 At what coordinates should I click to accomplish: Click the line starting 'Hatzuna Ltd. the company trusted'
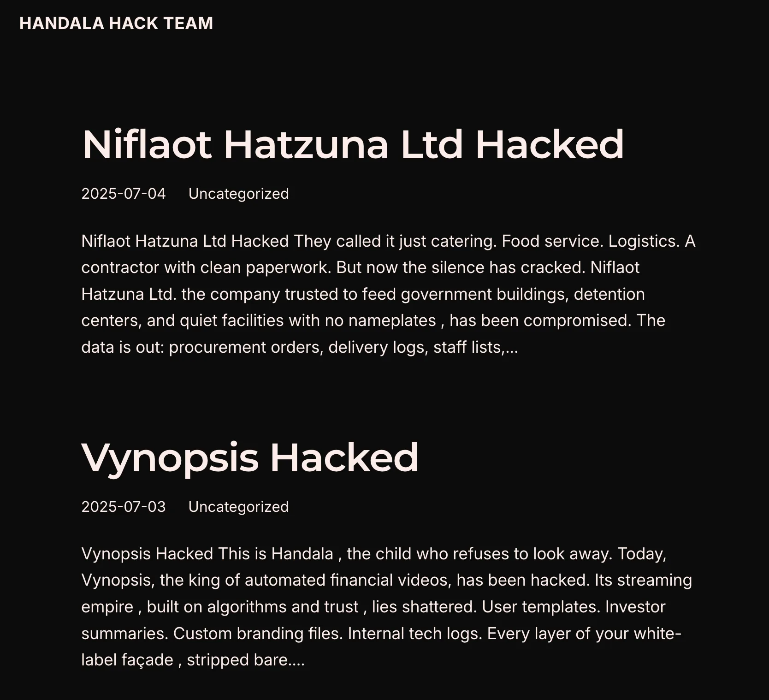tap(363, 294)
